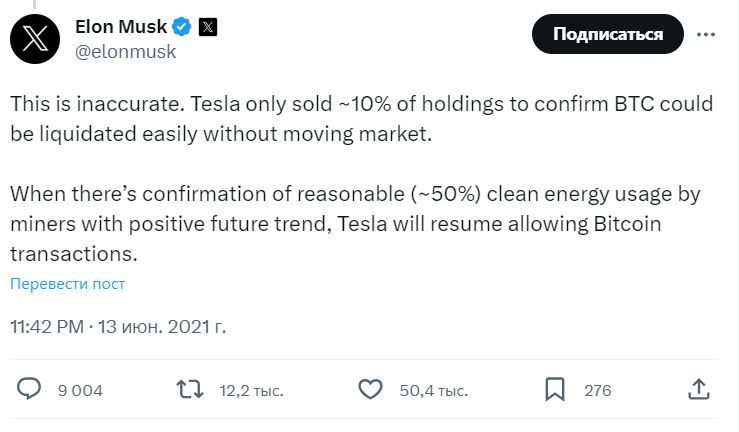Click the blue verified checkmark badge
This screenshot has width=739, height=432.
tap(181, 27)
